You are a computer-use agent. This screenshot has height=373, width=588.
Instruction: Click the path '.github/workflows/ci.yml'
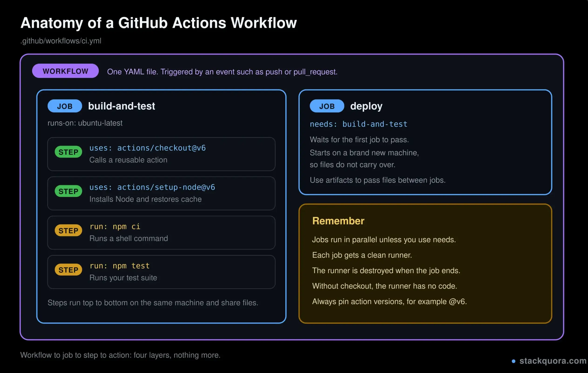(61, 41)
